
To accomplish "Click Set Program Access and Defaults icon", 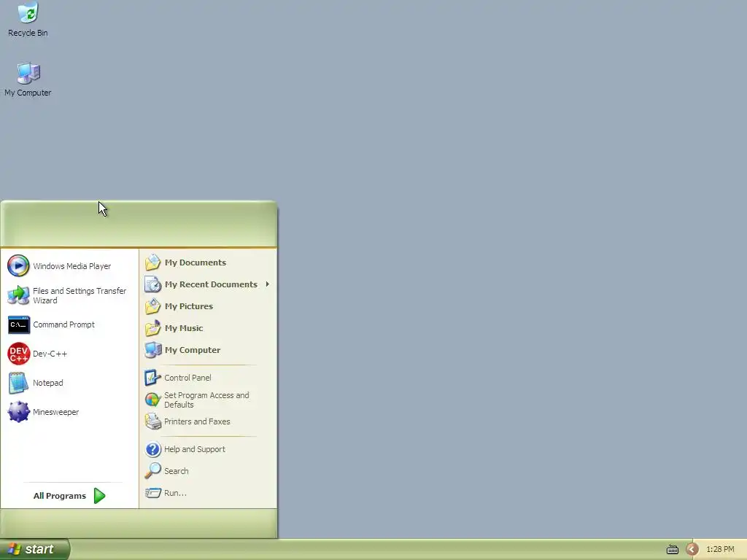I will [153, 400].
